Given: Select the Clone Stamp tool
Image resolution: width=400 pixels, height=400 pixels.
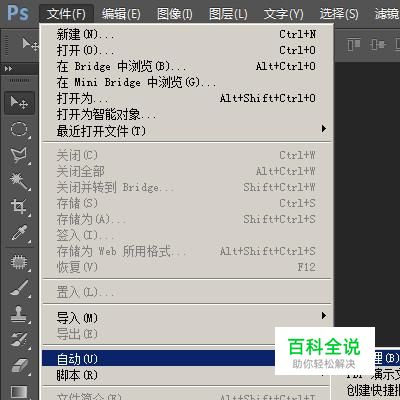Looking at the screenshot, I should point(19,314).
